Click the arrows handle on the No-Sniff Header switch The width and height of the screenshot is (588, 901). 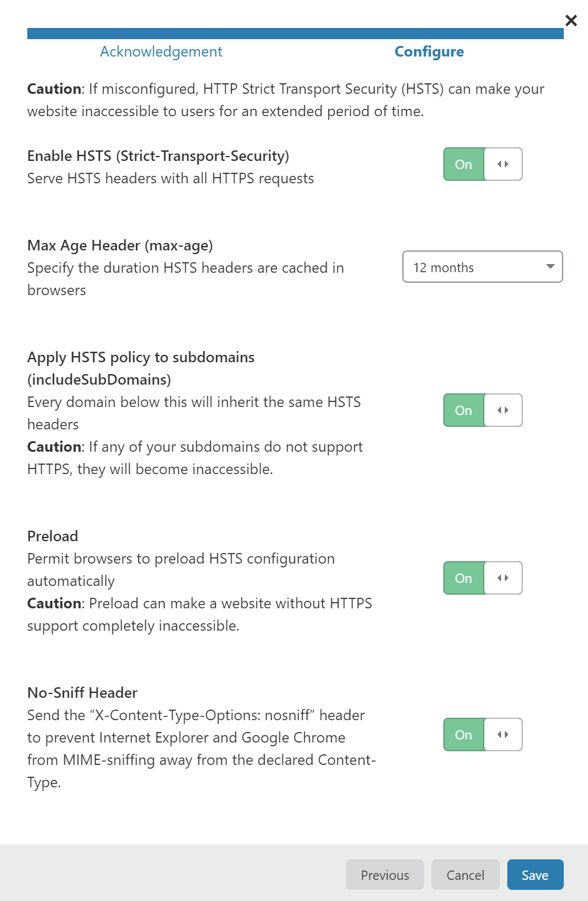pos(503,734)
